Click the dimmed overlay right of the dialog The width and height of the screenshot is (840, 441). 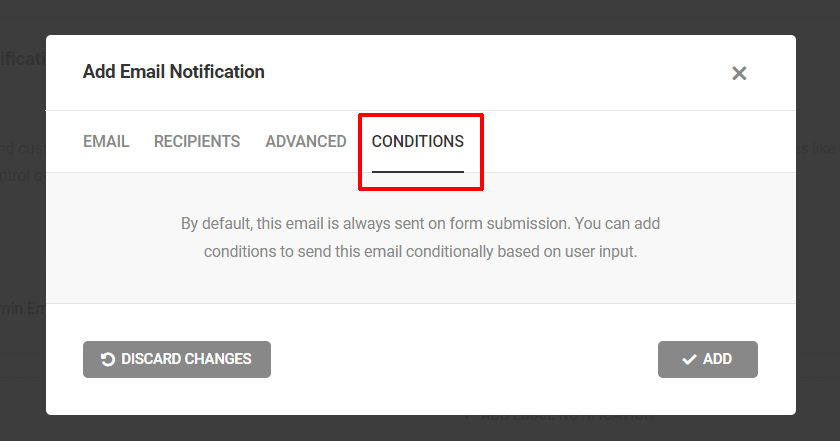pyautogui.click(x=818, y=230)
